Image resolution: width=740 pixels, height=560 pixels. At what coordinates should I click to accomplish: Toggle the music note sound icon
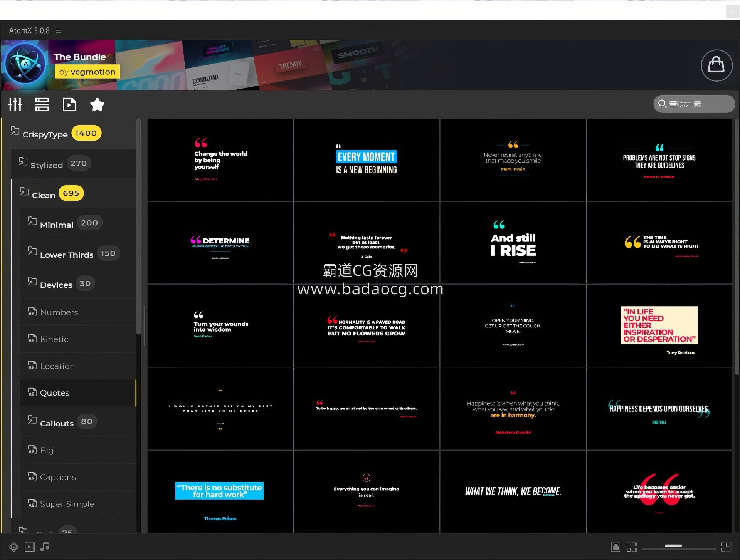pyautogui.click(x=45, y=547)
